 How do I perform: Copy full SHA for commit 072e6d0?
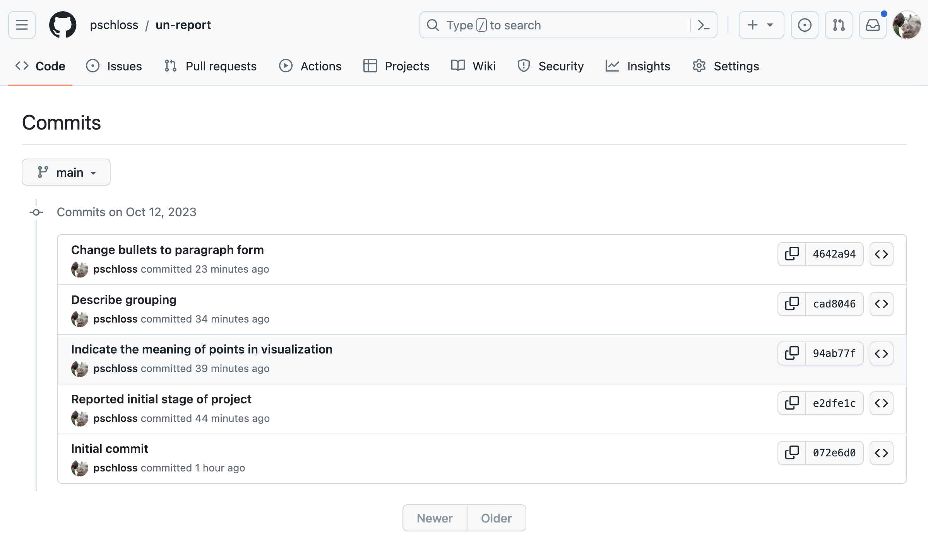pos(792,453)
